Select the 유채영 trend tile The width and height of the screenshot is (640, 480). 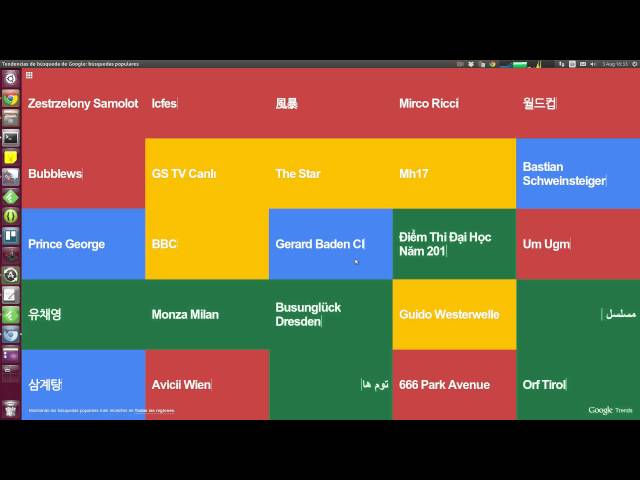pos(83,314)
